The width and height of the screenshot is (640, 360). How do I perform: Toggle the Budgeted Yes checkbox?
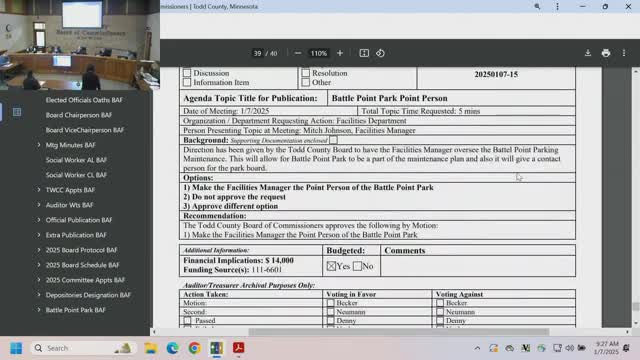point(331,266)
